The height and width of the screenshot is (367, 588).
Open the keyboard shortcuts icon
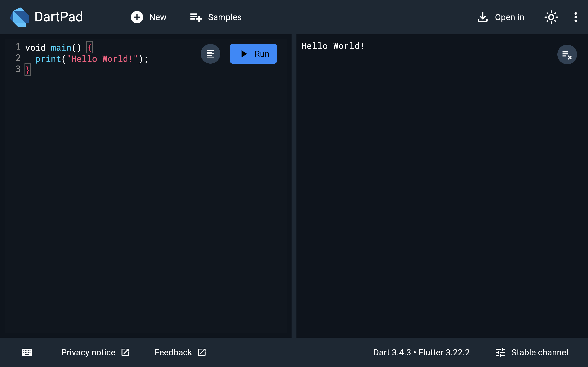tap(27, 352)
